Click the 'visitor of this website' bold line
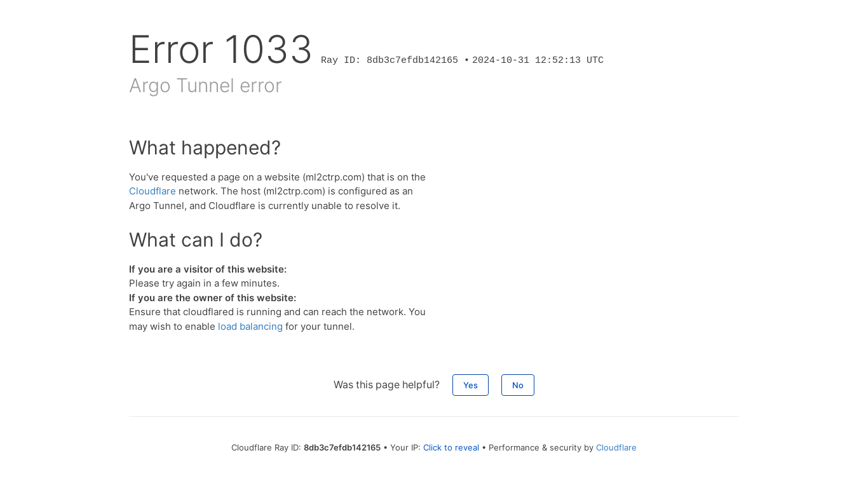The image size is (868, 488). pos(208,269)
